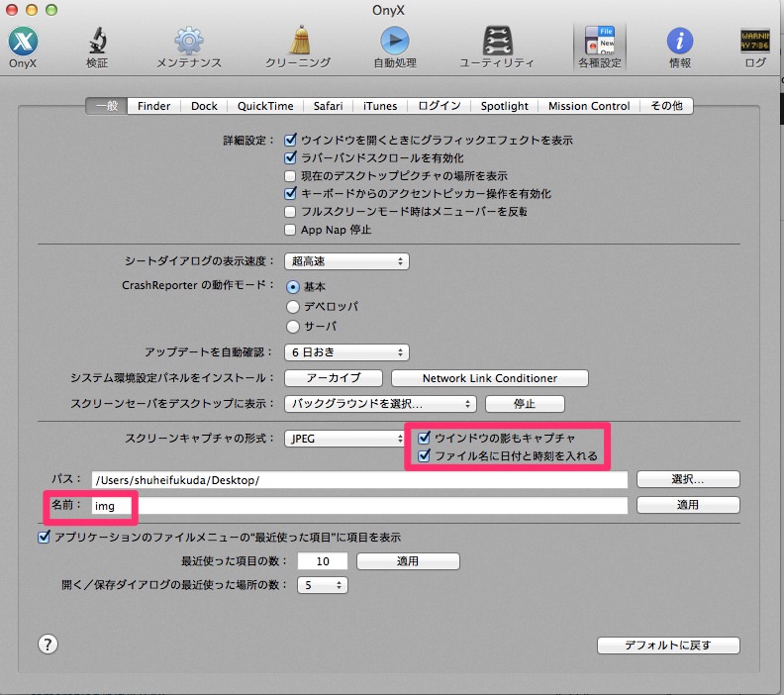Click the 選択... path button
Screen dimensions: 784x695
[688, 479]
